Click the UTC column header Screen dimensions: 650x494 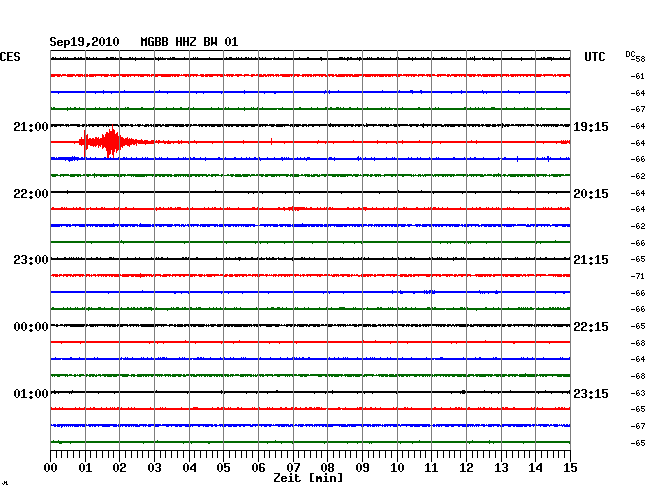[x=594, y=57]
